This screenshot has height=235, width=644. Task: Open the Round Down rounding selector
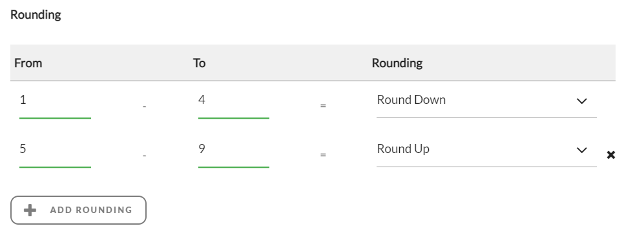click(x=486, y=101)
